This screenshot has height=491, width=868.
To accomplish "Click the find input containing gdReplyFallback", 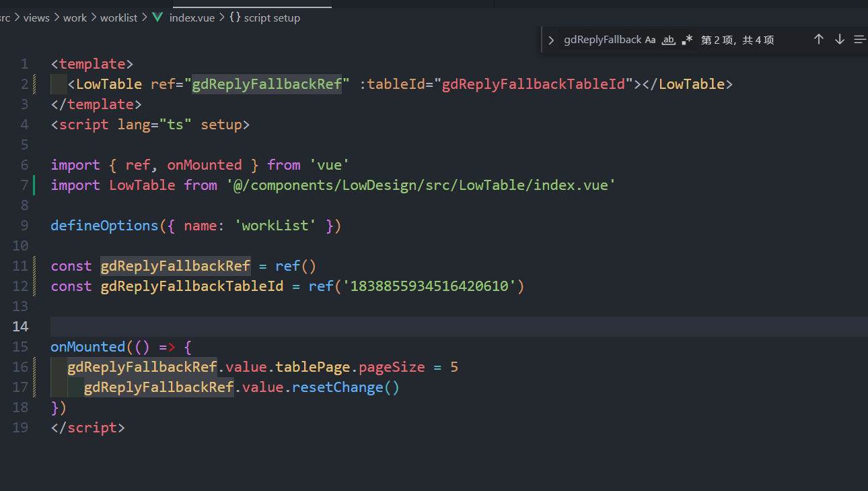I will pos(602,40).
